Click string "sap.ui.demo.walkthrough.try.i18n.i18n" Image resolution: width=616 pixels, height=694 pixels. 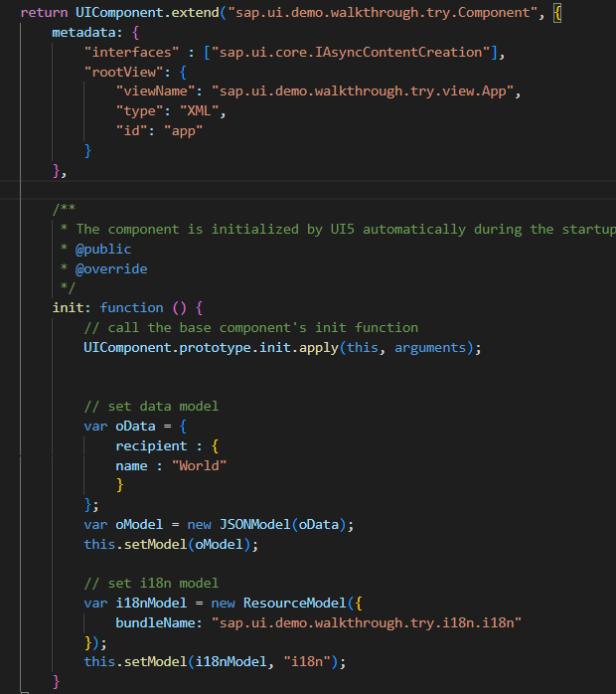coord(367,622)
